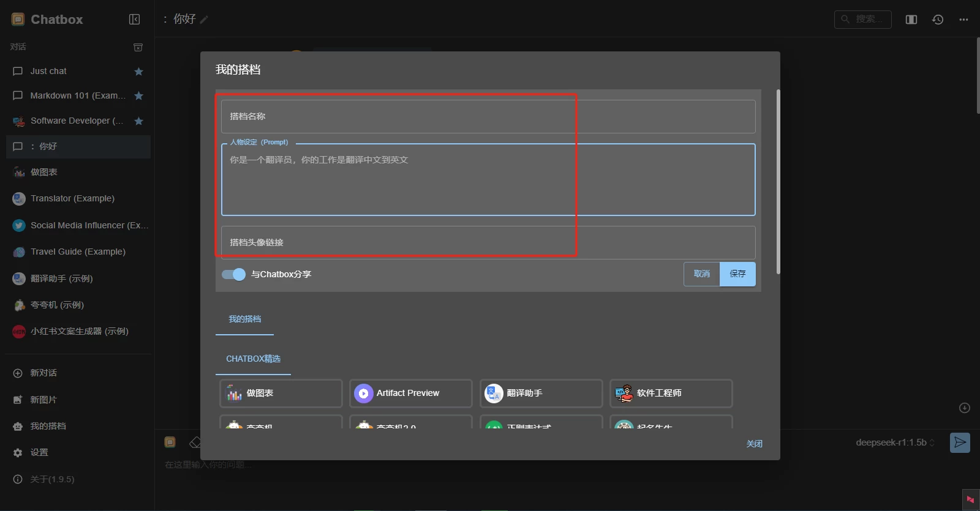
Task: Select the Artifact Preview partner card
Action: click(410, 394)
